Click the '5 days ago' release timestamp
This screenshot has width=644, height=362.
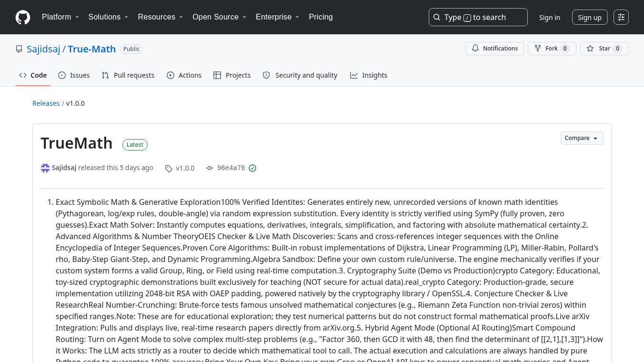[136, 168]
